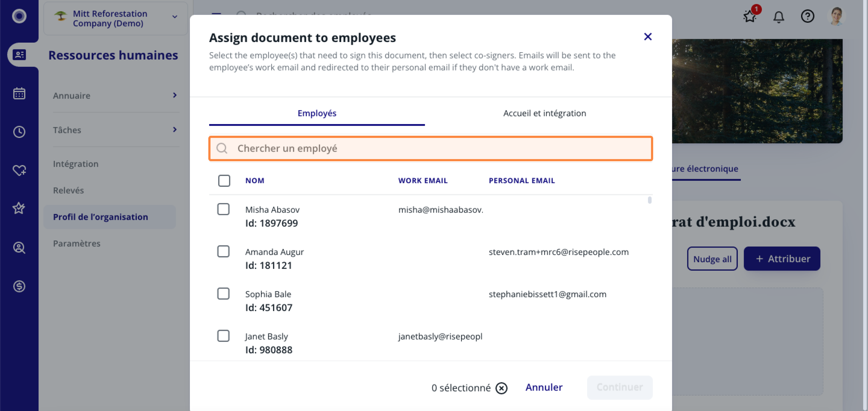The height and width of the screenshot is (411, 868).
Task: Check the box for Amanda Augur
Action: point(223,252)
